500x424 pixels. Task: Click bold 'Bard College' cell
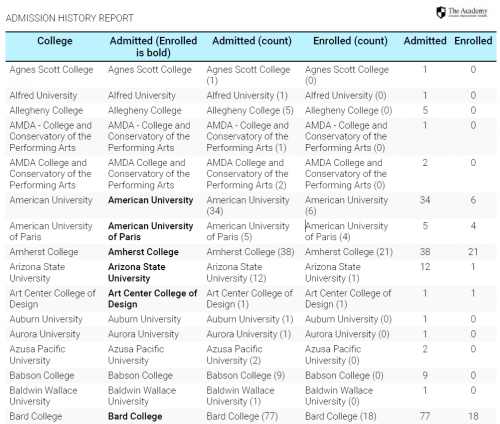coord(135,416)
